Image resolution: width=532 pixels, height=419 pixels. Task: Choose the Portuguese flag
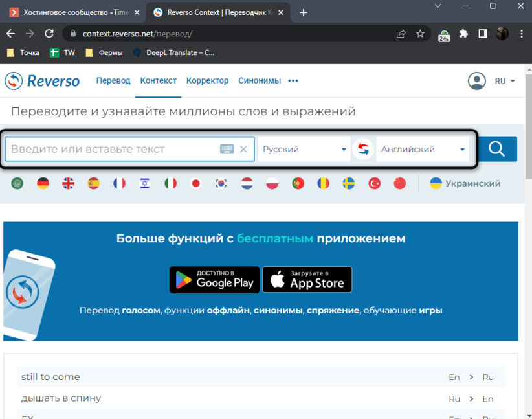tap(298, 183)
